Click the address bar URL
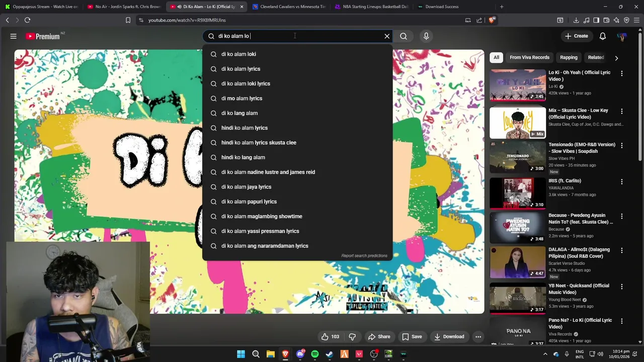 [187, 20]
